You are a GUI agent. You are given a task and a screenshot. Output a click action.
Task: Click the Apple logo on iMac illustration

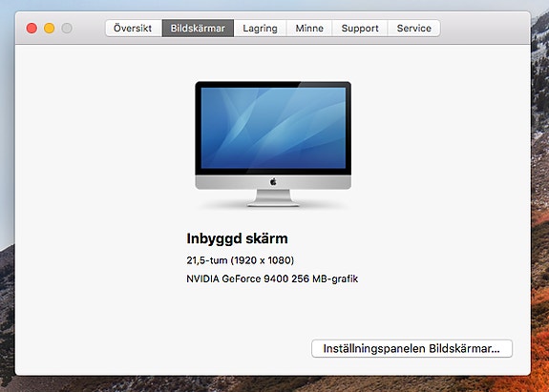(x=273, y=181)
